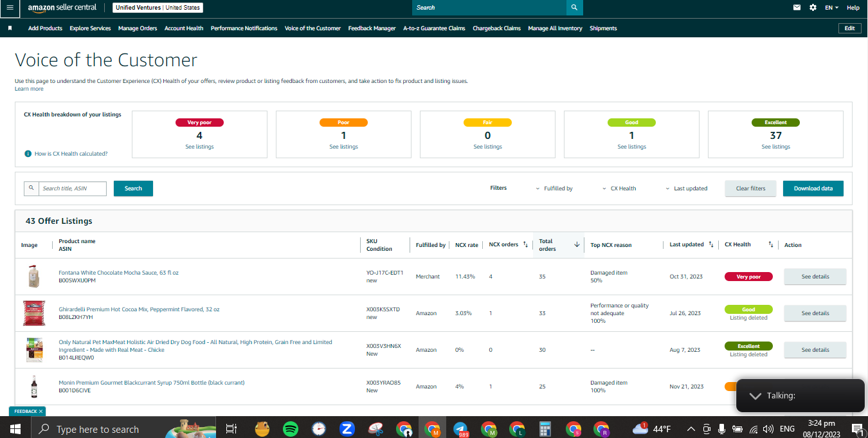Open the settings gear icon
Screen dimensions: 868x438
813,8
